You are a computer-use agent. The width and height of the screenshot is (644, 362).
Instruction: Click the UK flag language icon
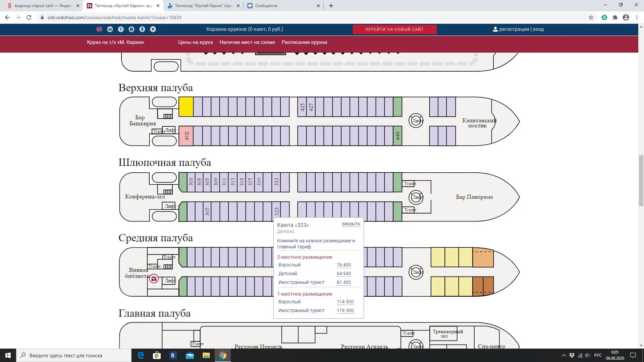[99, 29]
